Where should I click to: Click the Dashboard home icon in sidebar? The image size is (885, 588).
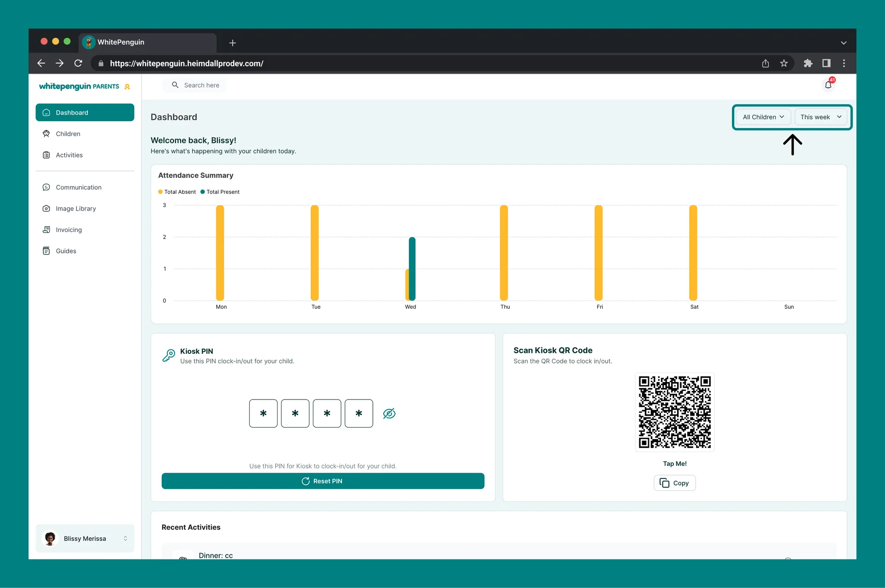(x=46, y=112)
